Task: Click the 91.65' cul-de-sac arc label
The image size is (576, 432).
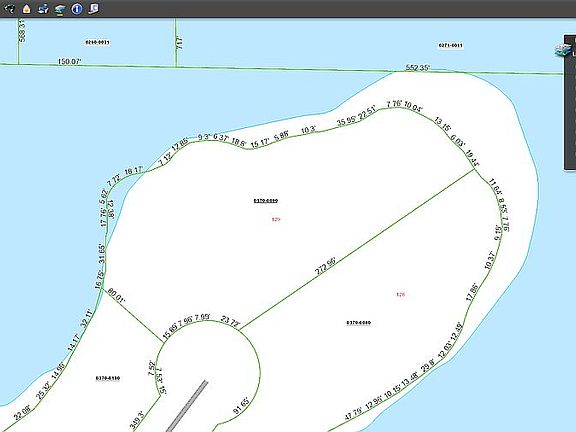Action: pyautogui.click(x=242, y=406)
